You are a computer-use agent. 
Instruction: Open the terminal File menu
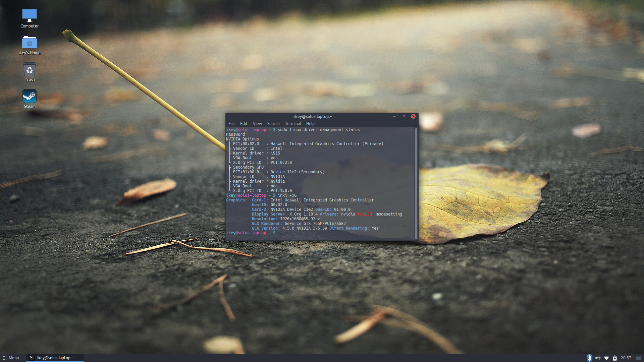coord(231,124)
